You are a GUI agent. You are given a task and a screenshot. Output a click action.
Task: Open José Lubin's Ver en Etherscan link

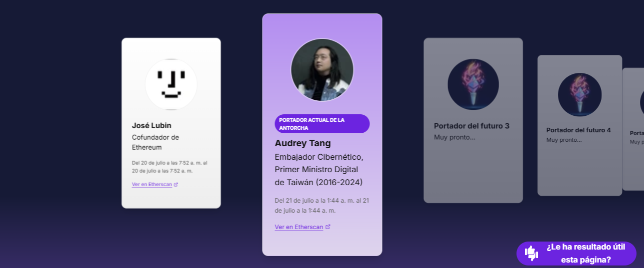(152, 184)
